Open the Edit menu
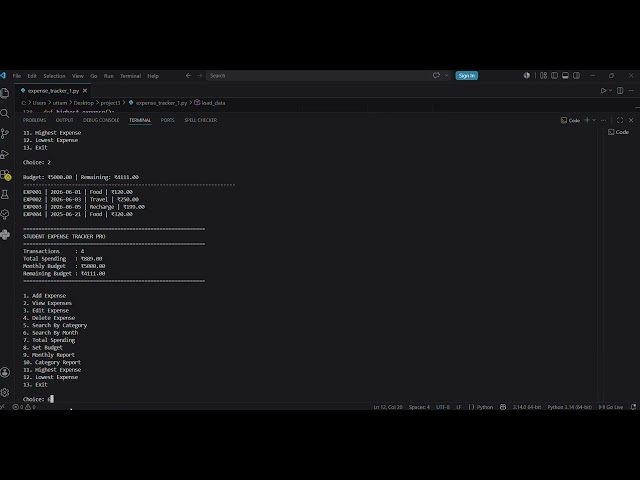The width and height of the screenshot is (640, 480). pyautogui.click(x=32, y=76)
